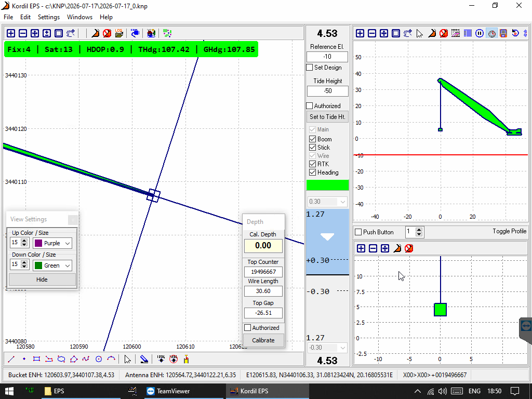This screenshot has width=532, height=399.
Task: Uncheck the RTK checkbox
Action: pos(312,164)
